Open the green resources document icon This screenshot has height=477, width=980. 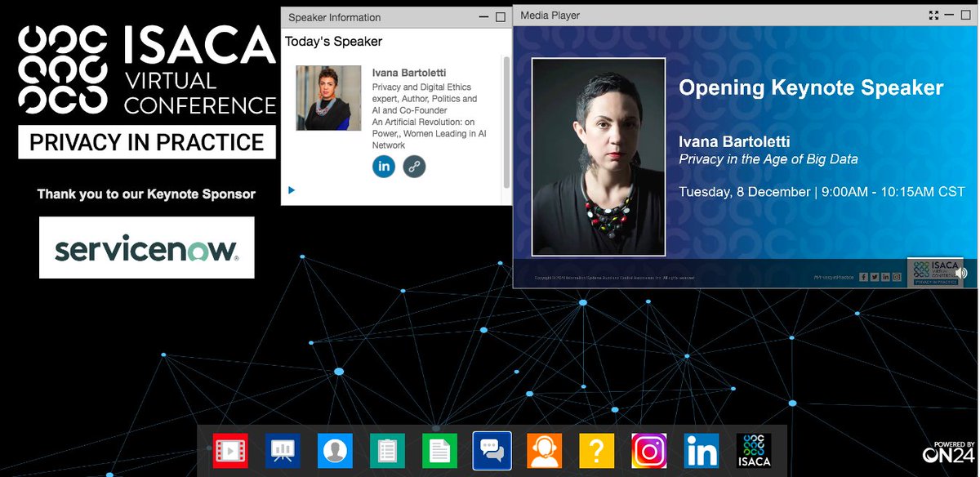(x=439, y=450)
